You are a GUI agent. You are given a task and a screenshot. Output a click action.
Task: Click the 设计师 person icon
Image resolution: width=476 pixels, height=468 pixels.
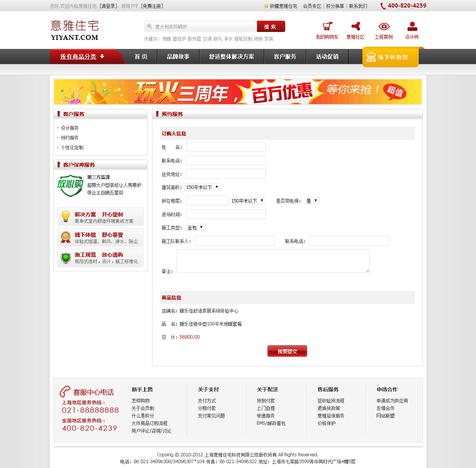pyautogui.click(x=412, y=26)
